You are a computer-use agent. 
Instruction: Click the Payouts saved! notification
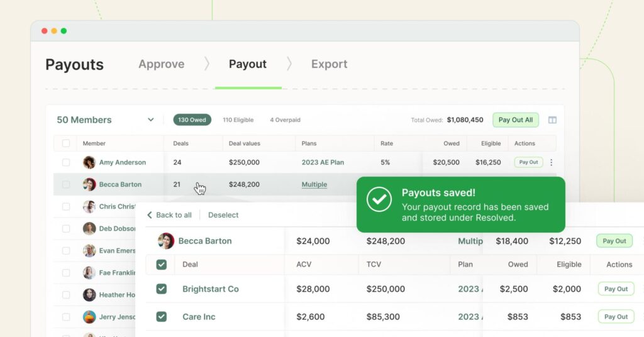pyautogui.click(x=461, y=205)
